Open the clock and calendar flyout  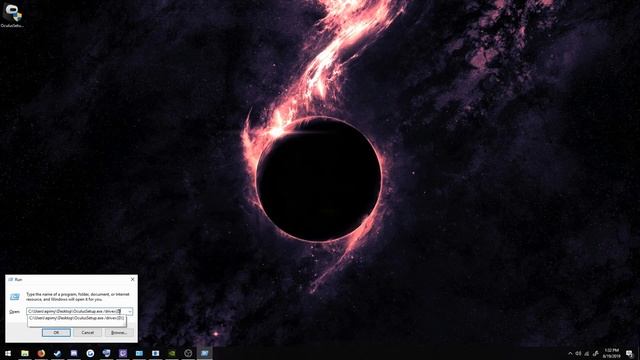(611, 353)
